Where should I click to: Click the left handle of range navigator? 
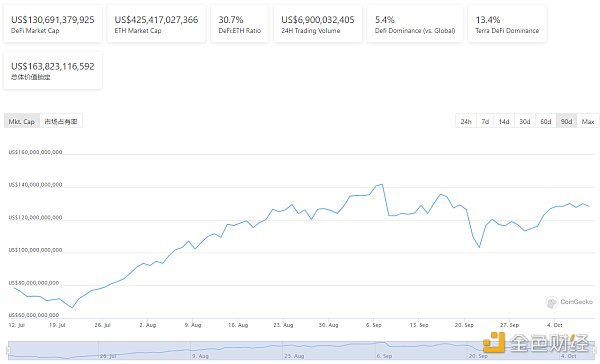coord(7,350)
